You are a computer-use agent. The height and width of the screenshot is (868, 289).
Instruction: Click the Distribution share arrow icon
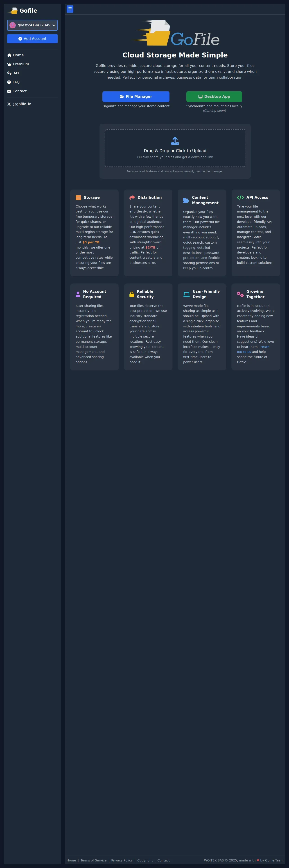(x=132, y=198)
